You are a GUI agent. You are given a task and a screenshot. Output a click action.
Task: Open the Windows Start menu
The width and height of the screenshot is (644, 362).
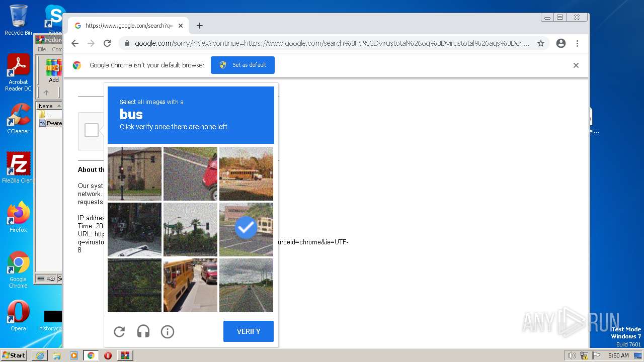tap(14, 355)
